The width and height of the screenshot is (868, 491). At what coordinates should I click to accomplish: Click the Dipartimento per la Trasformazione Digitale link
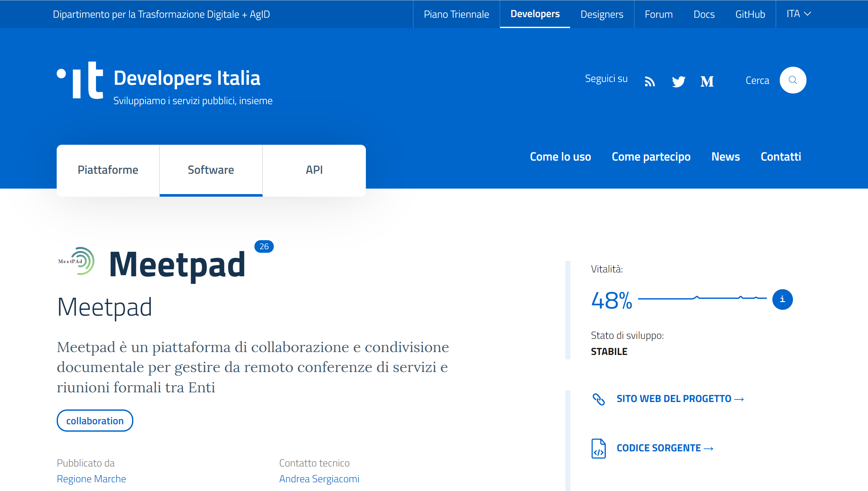161,14
